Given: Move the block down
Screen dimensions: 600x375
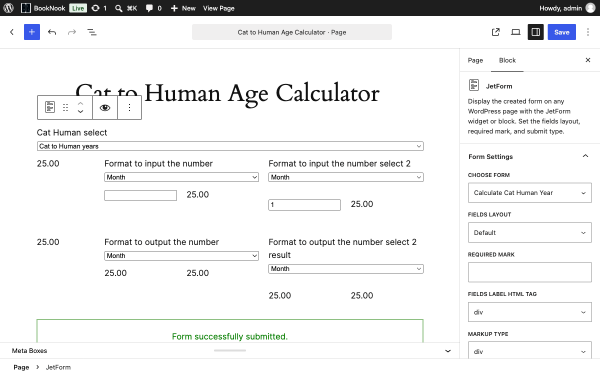Looking at the screenshot, I should [80, 112].
